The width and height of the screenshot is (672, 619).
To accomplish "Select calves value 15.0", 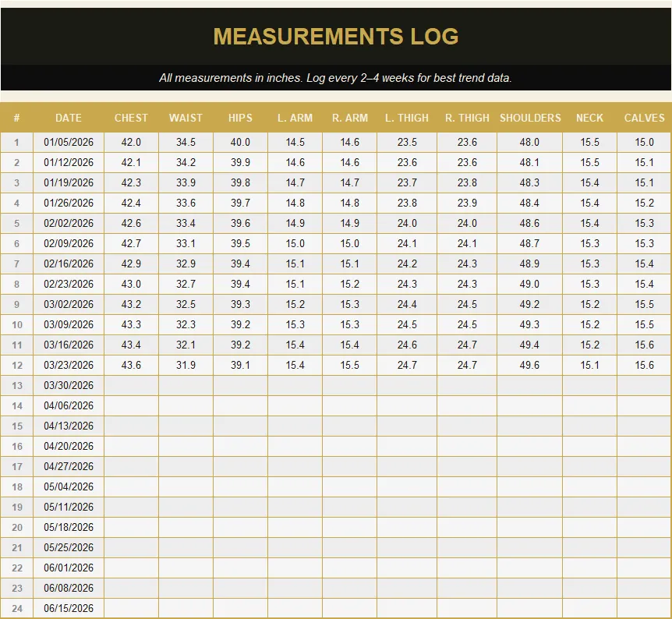I will [x=644, y=143].
